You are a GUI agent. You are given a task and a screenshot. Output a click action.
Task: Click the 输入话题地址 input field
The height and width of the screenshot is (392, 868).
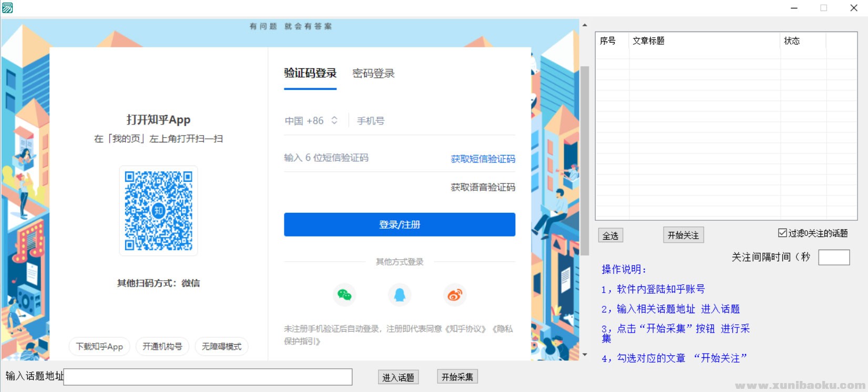208,377
